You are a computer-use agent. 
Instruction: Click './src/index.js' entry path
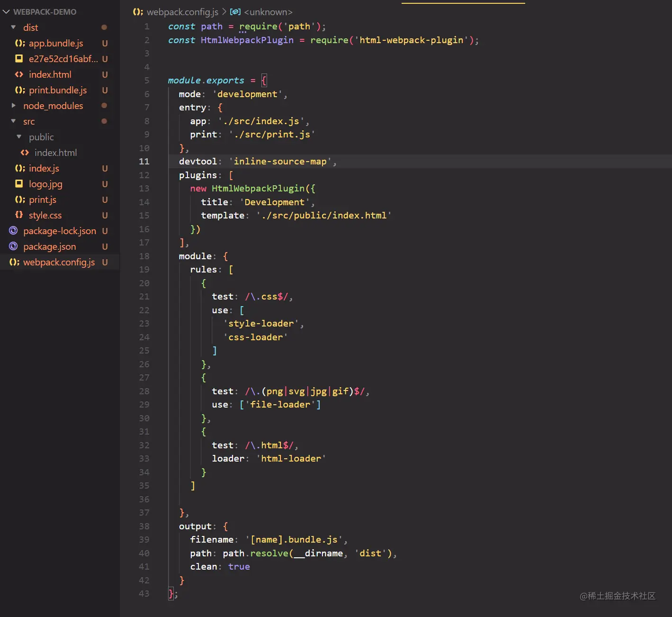261,121
